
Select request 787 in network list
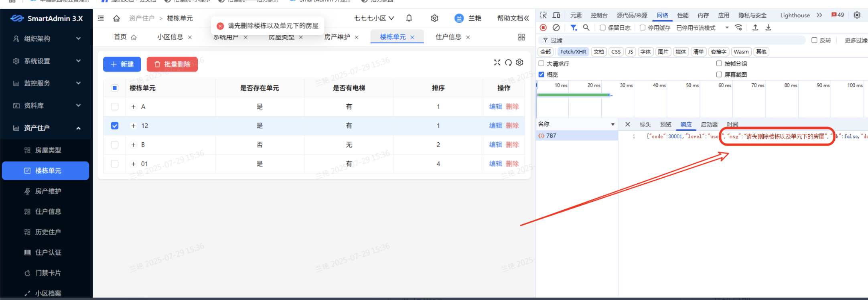point(577,136)
